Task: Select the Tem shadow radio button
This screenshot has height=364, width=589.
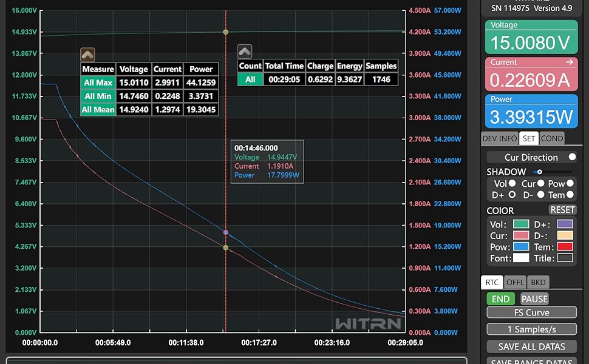Action: [570, 195]
